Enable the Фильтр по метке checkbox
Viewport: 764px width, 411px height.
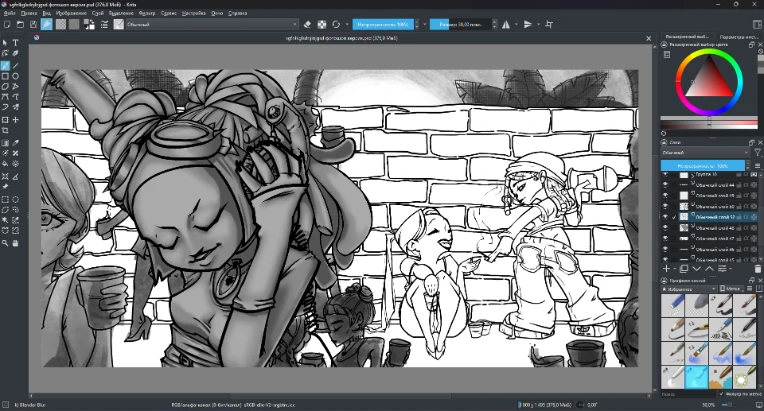722,394
